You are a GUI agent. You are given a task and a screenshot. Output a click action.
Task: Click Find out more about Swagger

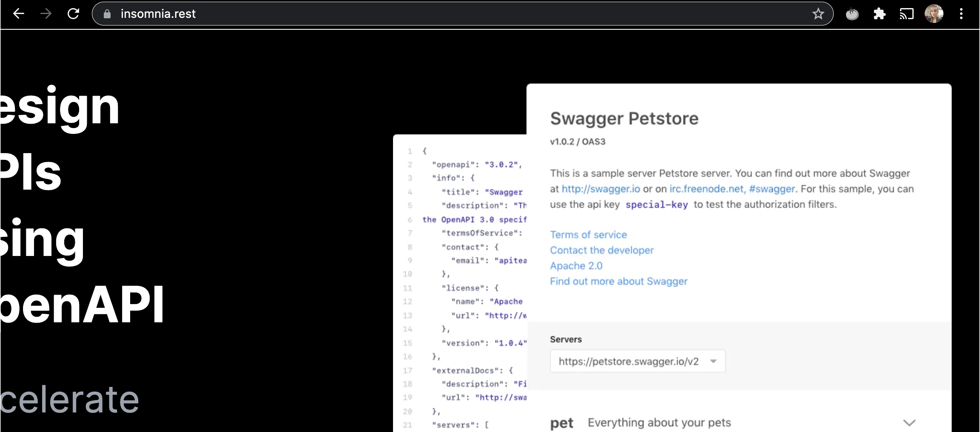pos(618,281)
